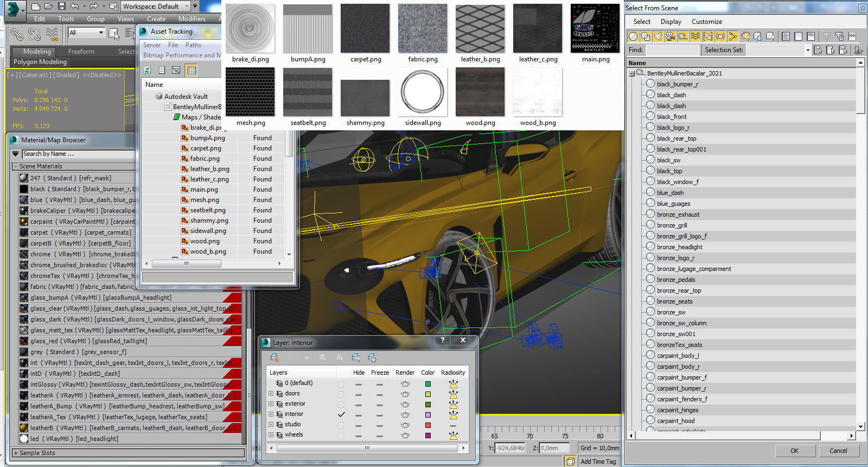Toggle Display Space Warps filter in Select From Scene
The image size is (868, 467).
click(x=695, y=36)
